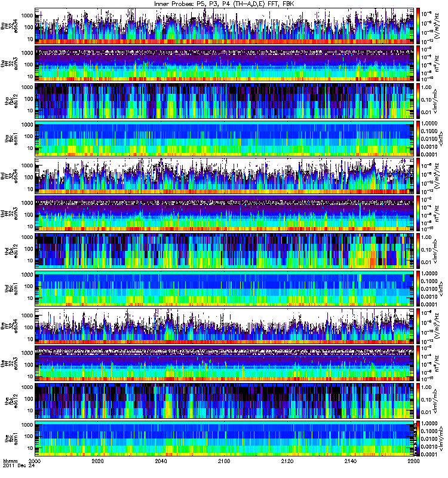
Task: Click the color bar beside tha fff edc34 panel
Action: tap(418, 26)
